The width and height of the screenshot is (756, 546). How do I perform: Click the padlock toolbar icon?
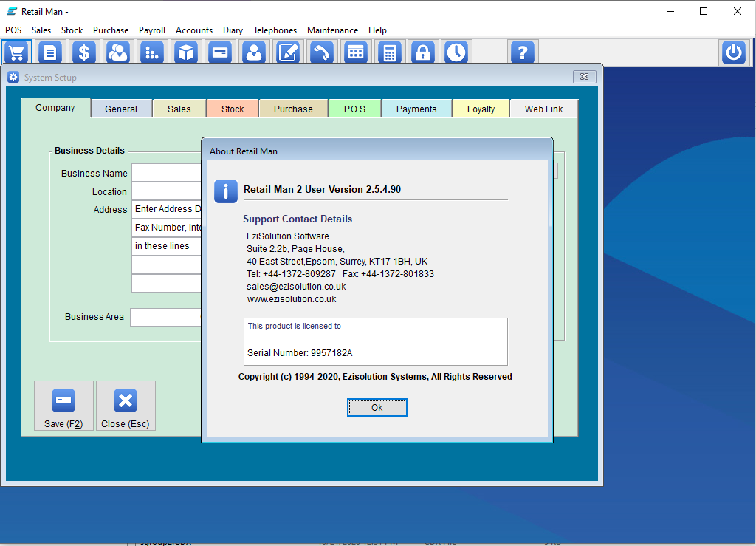(x=423, y=52)
